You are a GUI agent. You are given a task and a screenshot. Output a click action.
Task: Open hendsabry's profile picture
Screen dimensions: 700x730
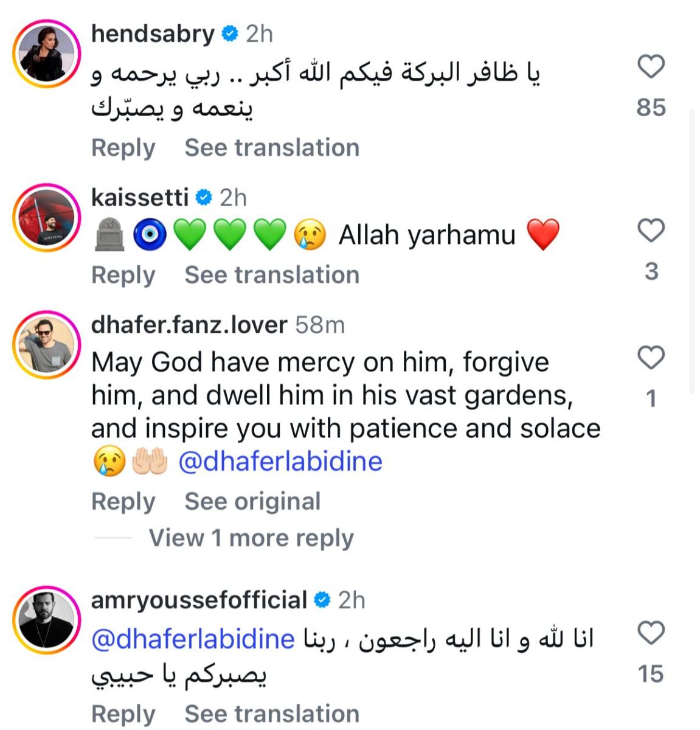[x=47, y=53]
